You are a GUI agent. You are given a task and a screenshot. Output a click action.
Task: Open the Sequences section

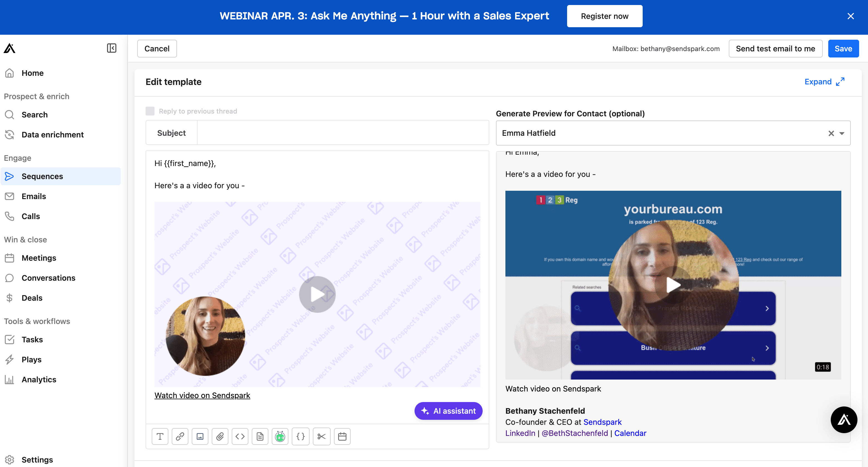pyautogui.click(x=61, y=176)
